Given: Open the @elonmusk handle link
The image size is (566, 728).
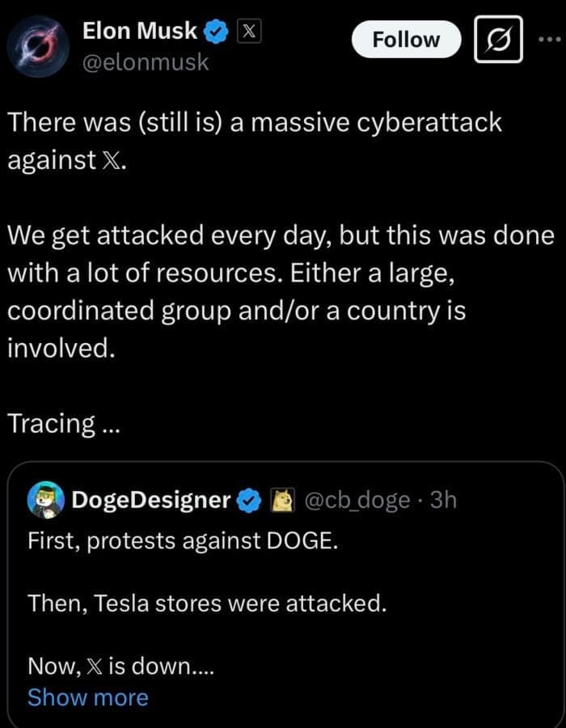Looking at the screenshot, I should point(146,61).
